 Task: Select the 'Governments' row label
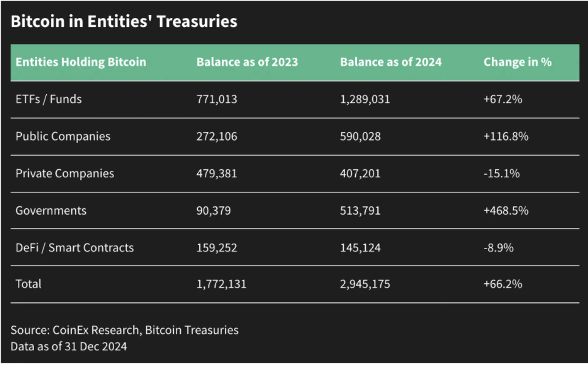(51, 211)
